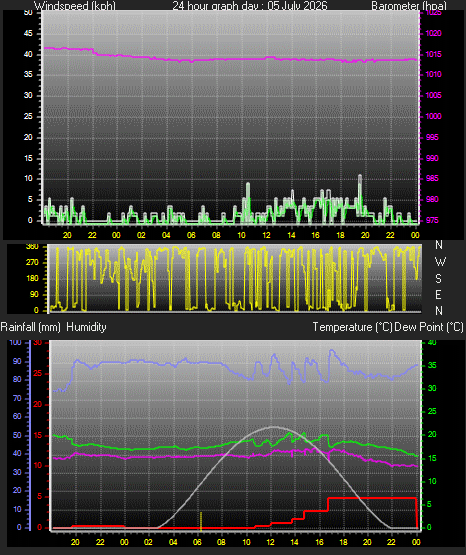Click barometer axis value 990
The image size is (466, 555).
[x=432, y=158]
